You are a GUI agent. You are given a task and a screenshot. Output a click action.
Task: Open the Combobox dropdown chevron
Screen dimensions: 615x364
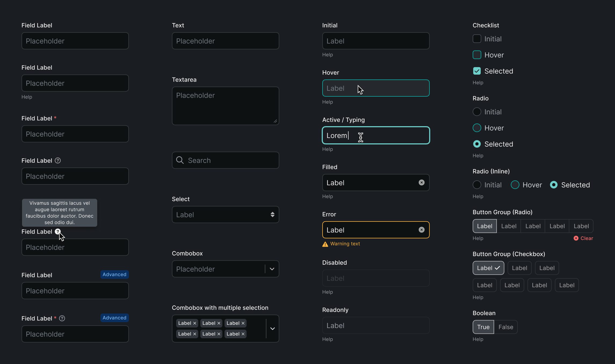(x=272, y=269)
